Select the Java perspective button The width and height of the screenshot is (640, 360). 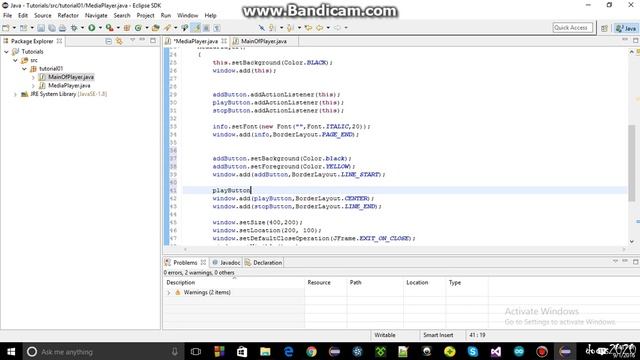[626, 28]
